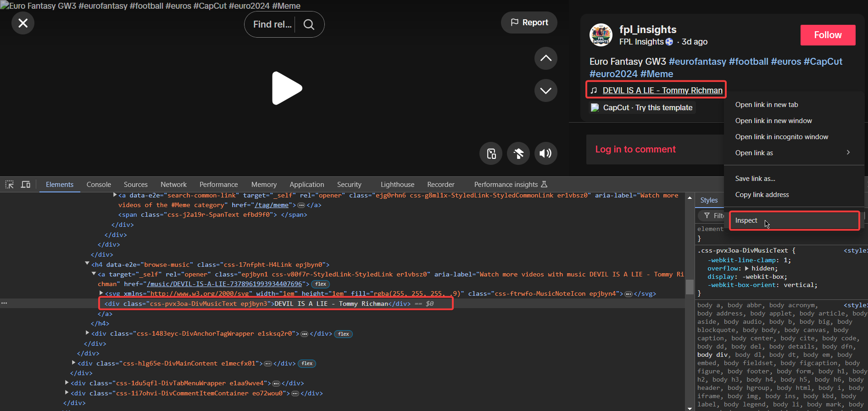The width and height of the screenshot is (868, 411).
Task: Expand the DivAnchorTagWrapper div node
Action: click(87, 333)
